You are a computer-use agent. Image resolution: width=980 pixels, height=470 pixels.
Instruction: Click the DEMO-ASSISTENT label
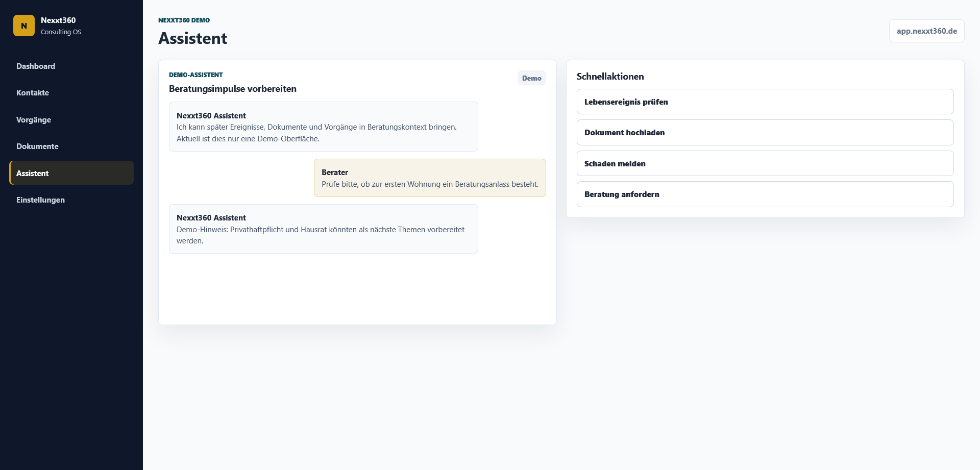point(195,75)
